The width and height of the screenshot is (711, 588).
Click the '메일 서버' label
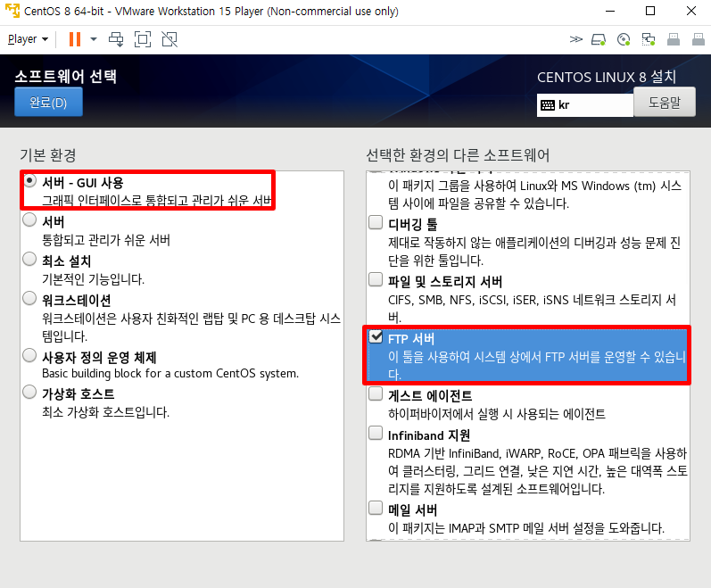413,510
